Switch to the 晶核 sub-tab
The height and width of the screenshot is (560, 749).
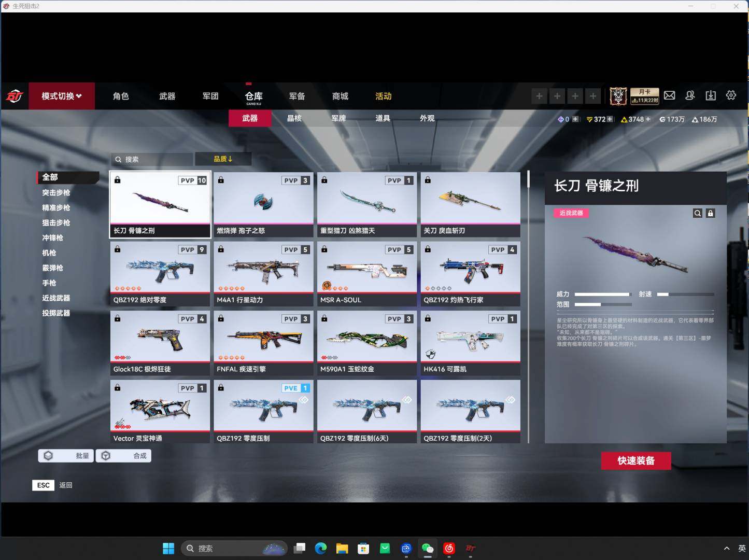point(294,118)
